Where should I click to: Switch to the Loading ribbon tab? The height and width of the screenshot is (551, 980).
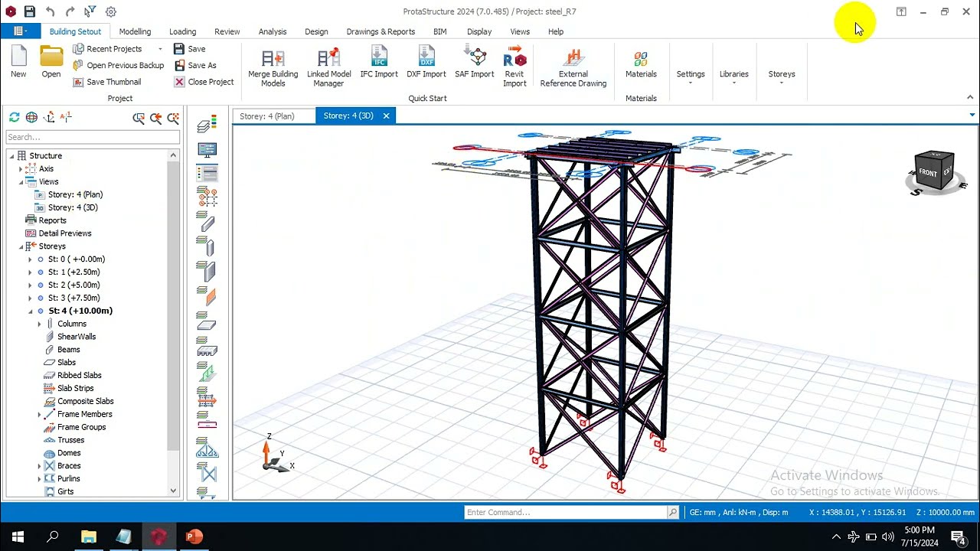pos(182,31)
